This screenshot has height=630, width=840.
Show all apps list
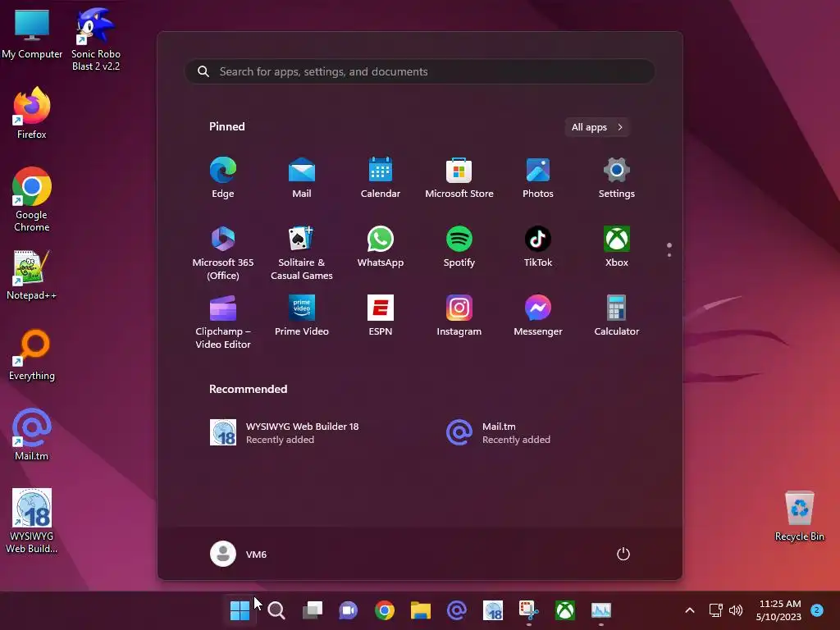pos(597,127)
